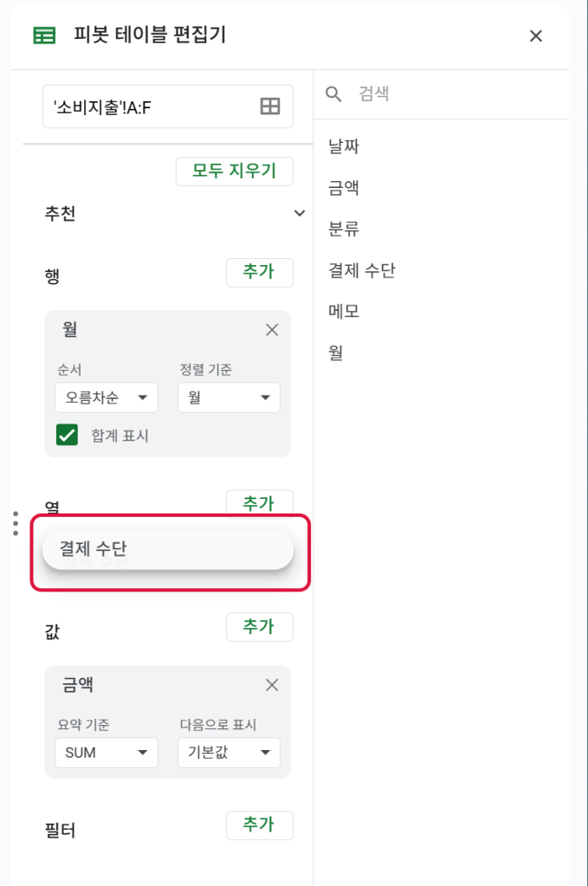Viewport: 588px width, 886px height.
Task: Click the data range input field
Action: point(147,107)
